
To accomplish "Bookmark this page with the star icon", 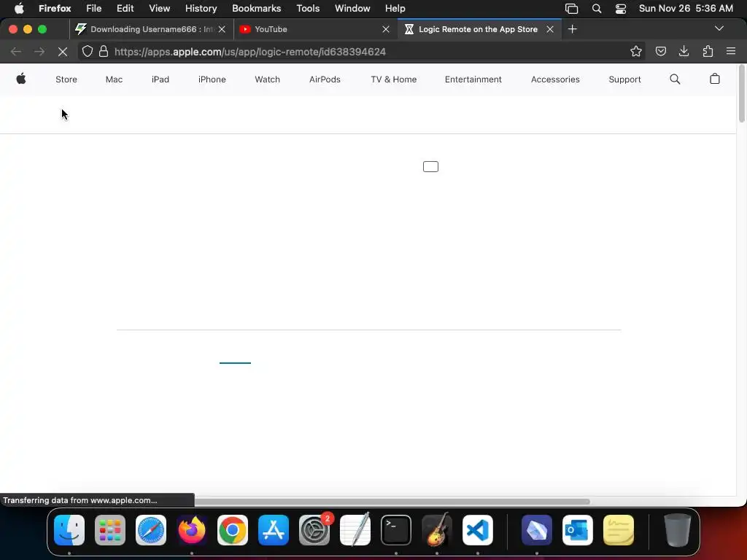I will click(636, 52).
